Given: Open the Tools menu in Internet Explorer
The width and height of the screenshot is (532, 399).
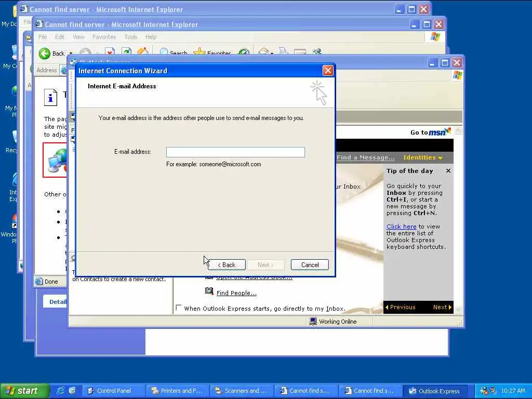Looking at the screenshot, I should click(130, 37).
